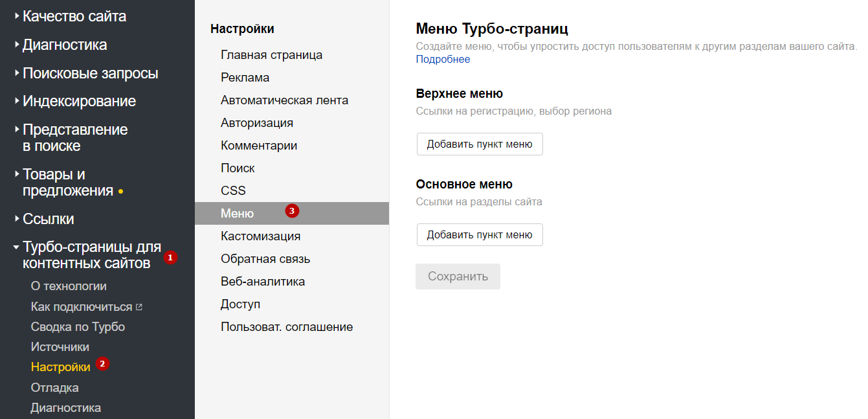This screenshot has width=868, height=419.
Task: Expand the Качество сайта section
Action: (74, 16)
